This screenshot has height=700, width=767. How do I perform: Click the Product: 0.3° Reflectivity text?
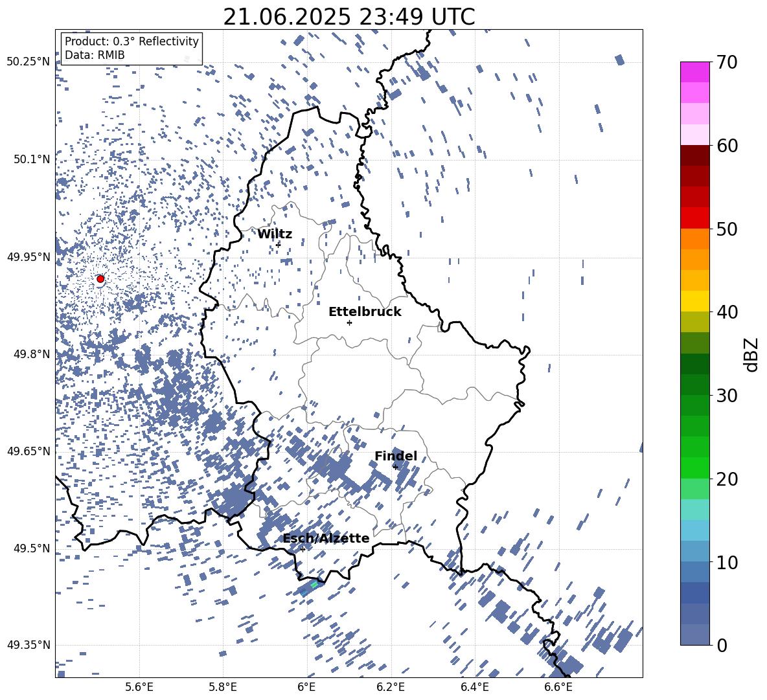[x=132, y=41]
